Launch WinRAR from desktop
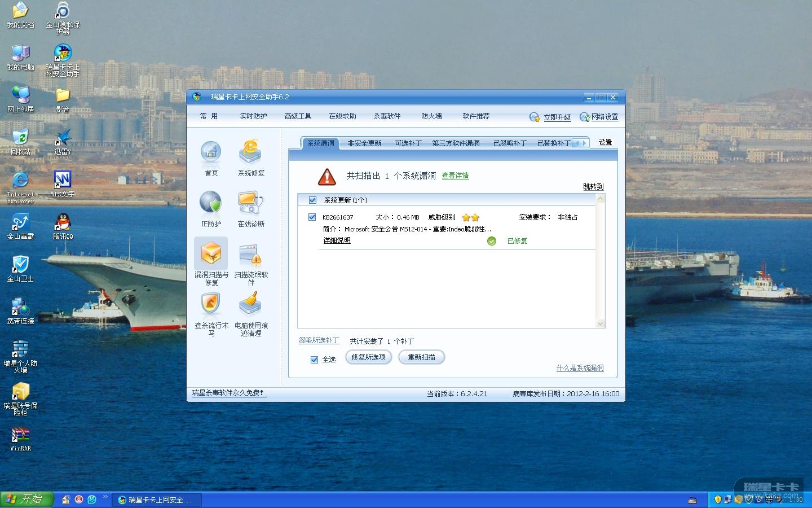 point(20,439)
